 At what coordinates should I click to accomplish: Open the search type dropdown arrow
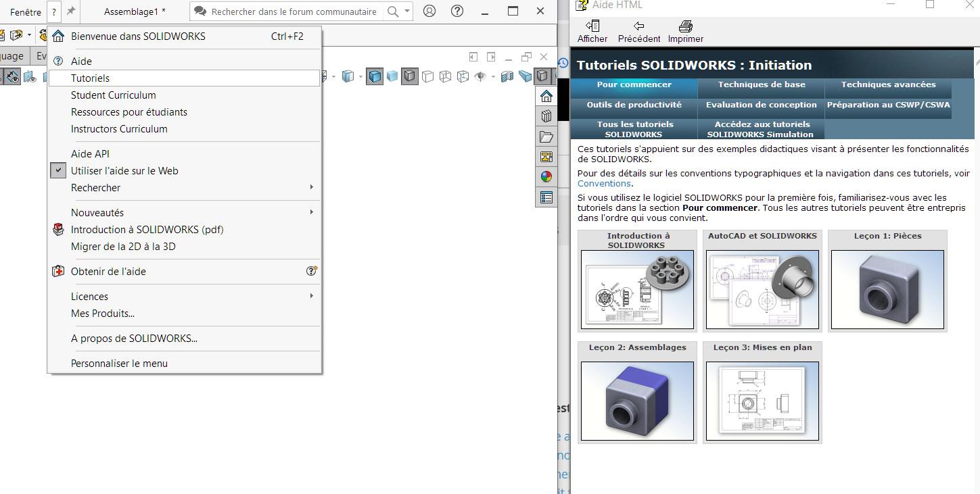tap(406, 11)
